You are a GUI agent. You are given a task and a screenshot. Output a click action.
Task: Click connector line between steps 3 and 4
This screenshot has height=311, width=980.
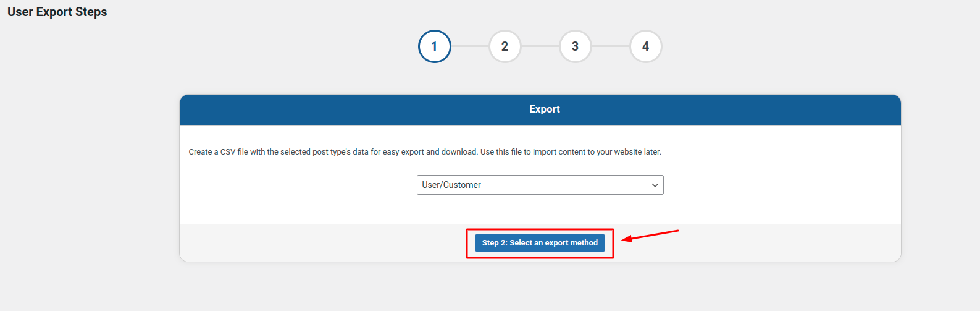pos(610,46)
